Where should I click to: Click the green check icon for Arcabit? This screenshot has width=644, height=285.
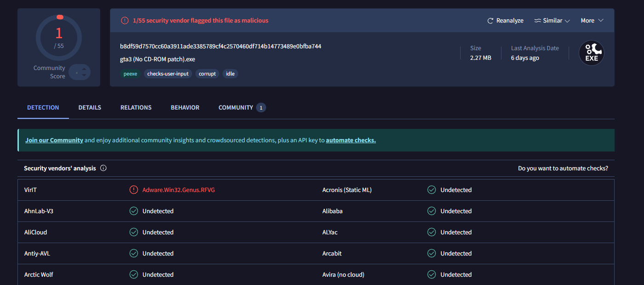click(x=432, y=253)
